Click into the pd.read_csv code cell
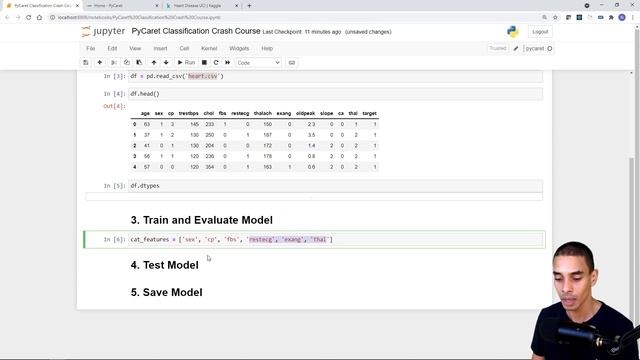Screen dimensions: 640x360 click(336, 76)
